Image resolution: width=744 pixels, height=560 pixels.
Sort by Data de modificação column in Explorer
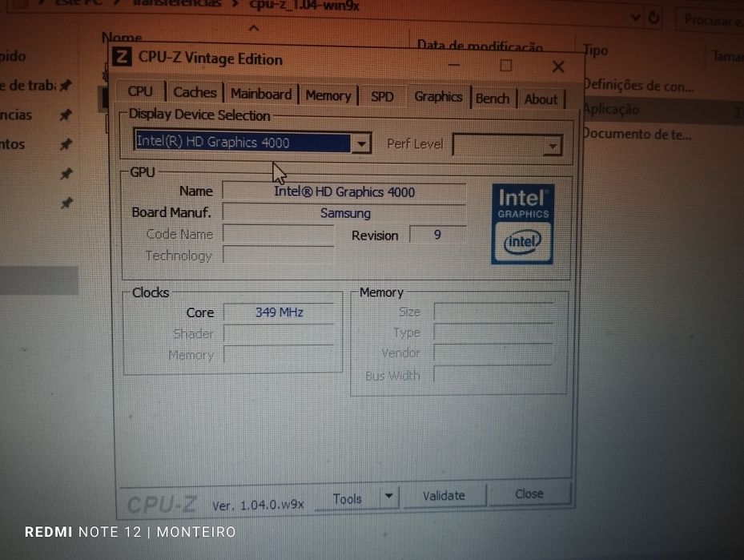(x=480, y=46)
